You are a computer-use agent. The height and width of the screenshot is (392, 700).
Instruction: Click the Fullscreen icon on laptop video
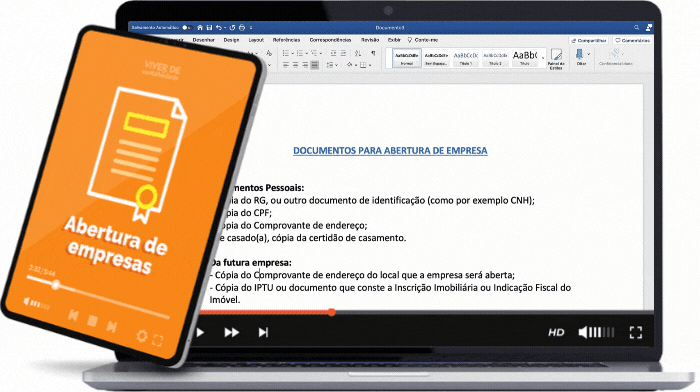coord(636,332)
